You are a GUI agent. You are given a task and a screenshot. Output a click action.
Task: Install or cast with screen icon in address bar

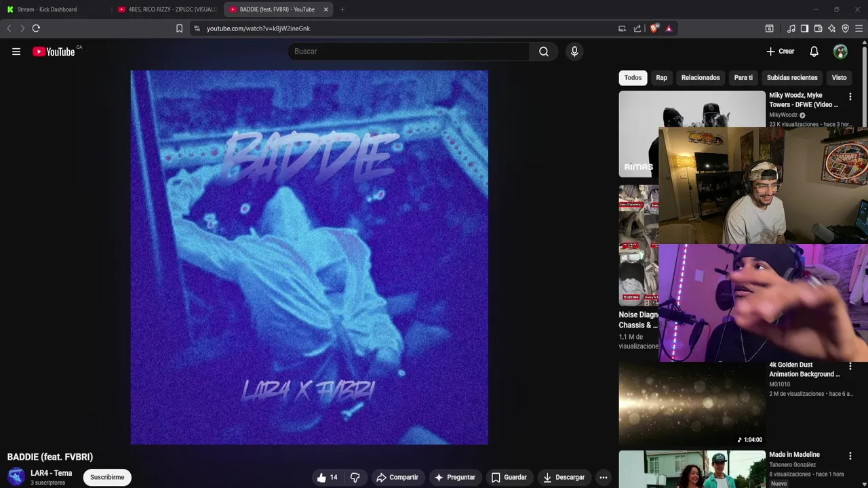pos(622,28)
